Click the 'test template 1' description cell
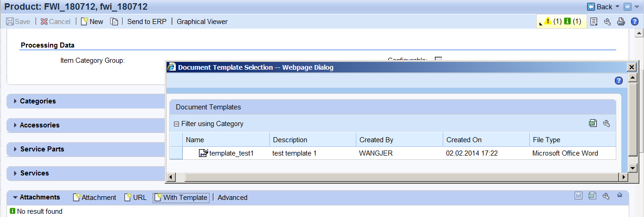 (294, 153)
